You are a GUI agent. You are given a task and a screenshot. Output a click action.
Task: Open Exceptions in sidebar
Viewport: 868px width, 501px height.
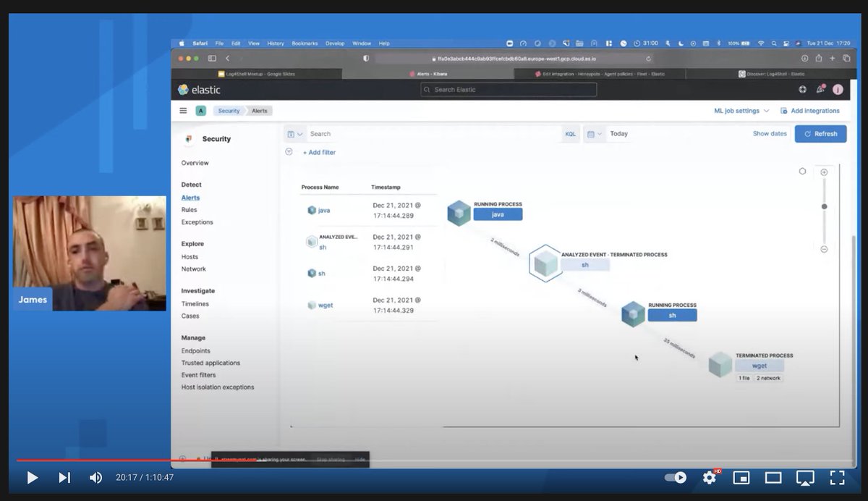(x=197, y=222)
